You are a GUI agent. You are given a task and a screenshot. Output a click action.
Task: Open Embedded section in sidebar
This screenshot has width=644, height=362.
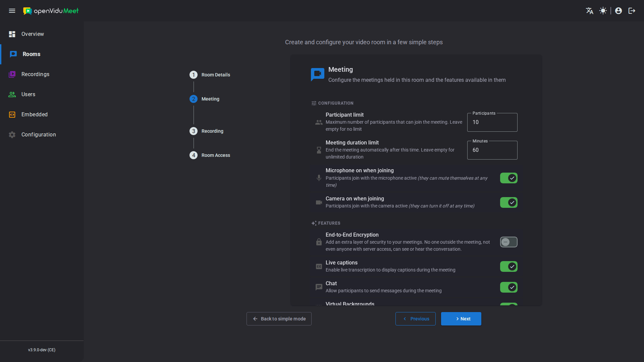(42, 115)
